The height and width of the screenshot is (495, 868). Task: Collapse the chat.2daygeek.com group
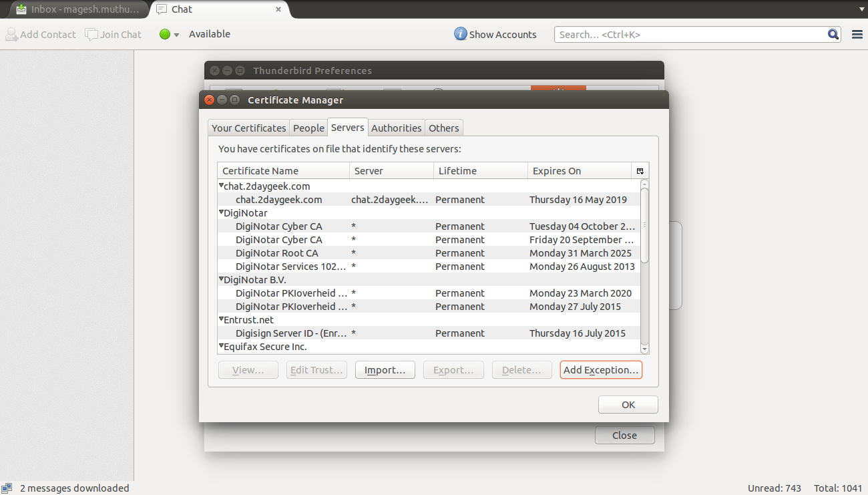click(221, 186)
